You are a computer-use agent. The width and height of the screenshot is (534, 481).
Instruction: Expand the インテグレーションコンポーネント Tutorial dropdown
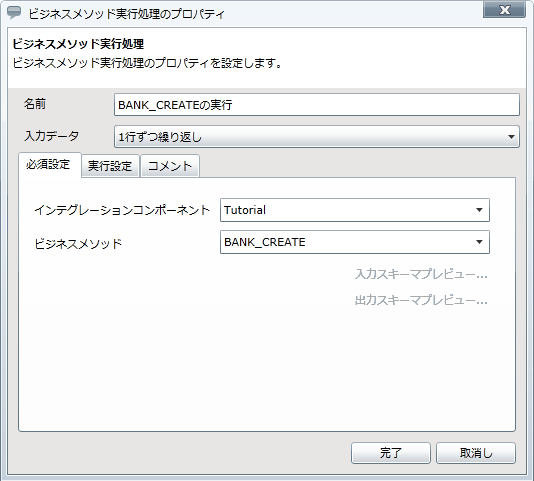[x=355, y=210]
